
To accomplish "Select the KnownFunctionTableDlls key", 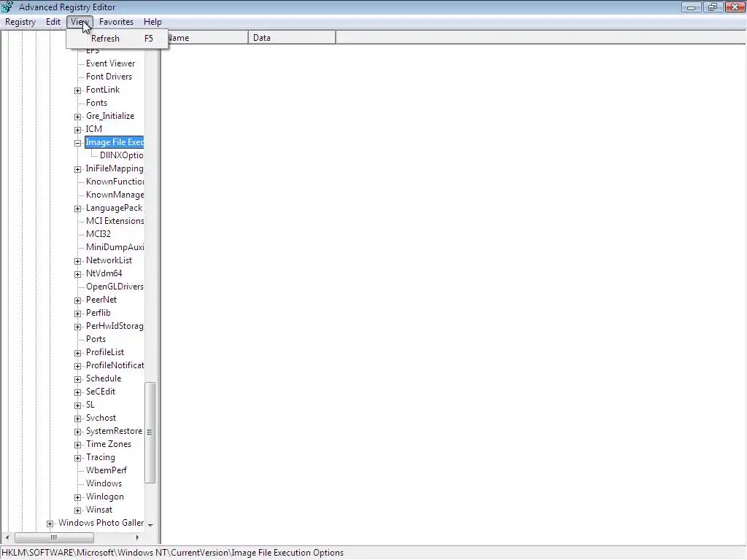I will click(x=115, y=182).
